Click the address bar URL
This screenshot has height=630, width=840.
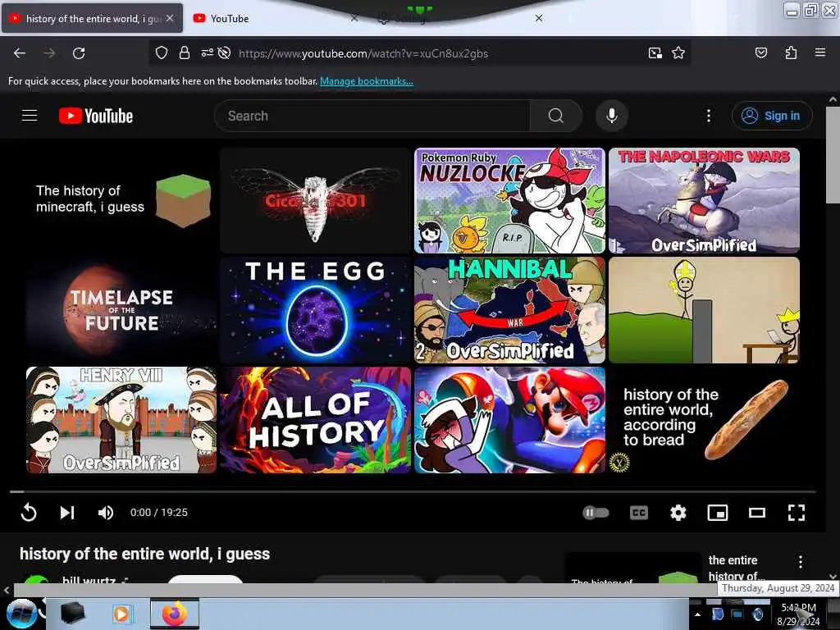pos(363,53)
